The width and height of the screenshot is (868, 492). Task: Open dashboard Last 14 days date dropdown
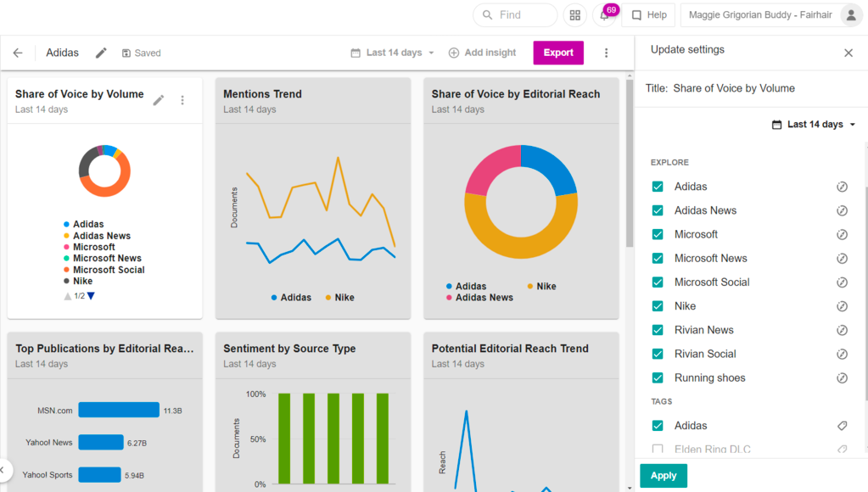point(393,53)
